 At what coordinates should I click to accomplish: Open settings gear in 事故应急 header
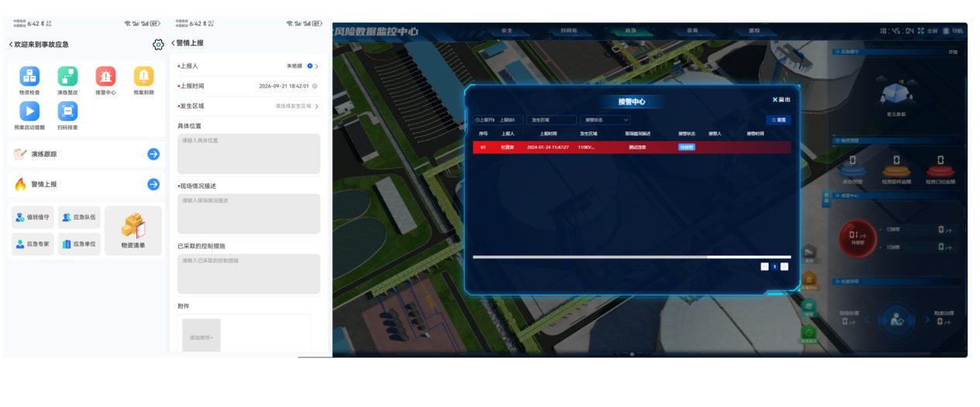(158, 44)
